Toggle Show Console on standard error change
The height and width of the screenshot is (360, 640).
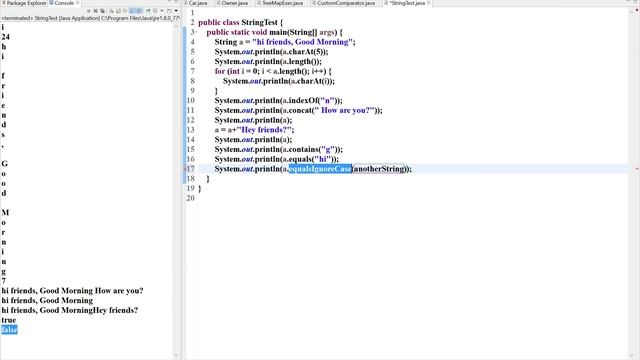click(139, 11)
